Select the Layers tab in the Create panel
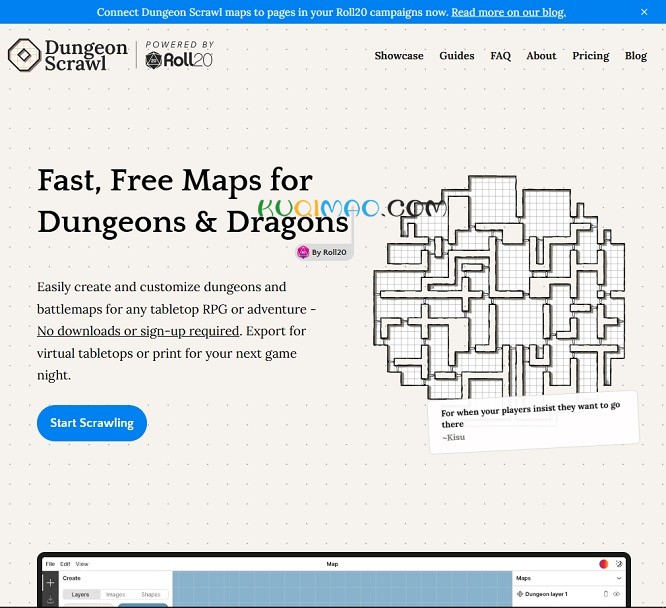666x608 pixels. 81,594
